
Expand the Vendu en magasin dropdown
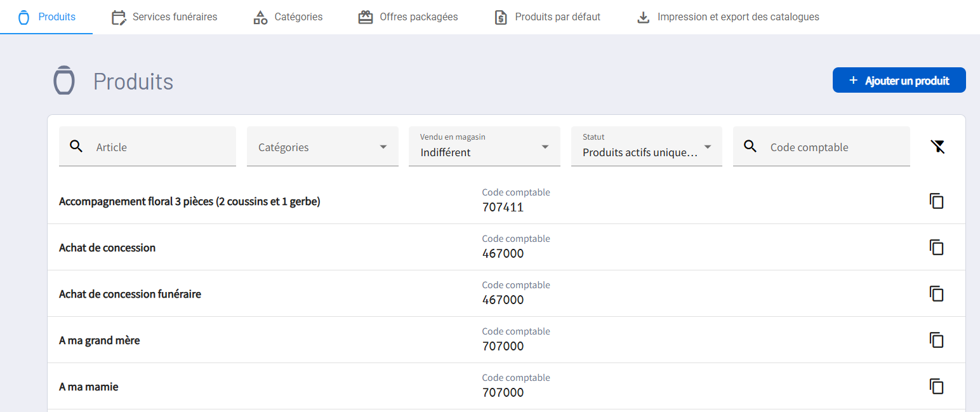point(484,147)
